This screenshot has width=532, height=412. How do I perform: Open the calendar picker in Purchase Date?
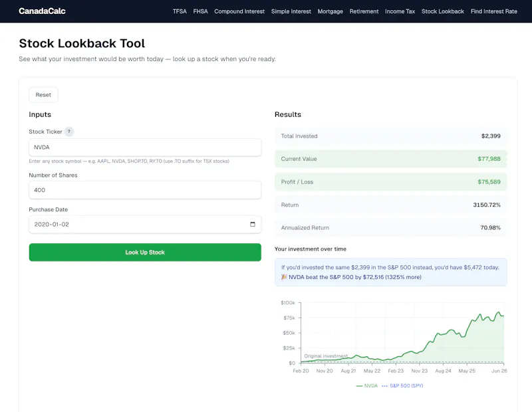[253, 224]
